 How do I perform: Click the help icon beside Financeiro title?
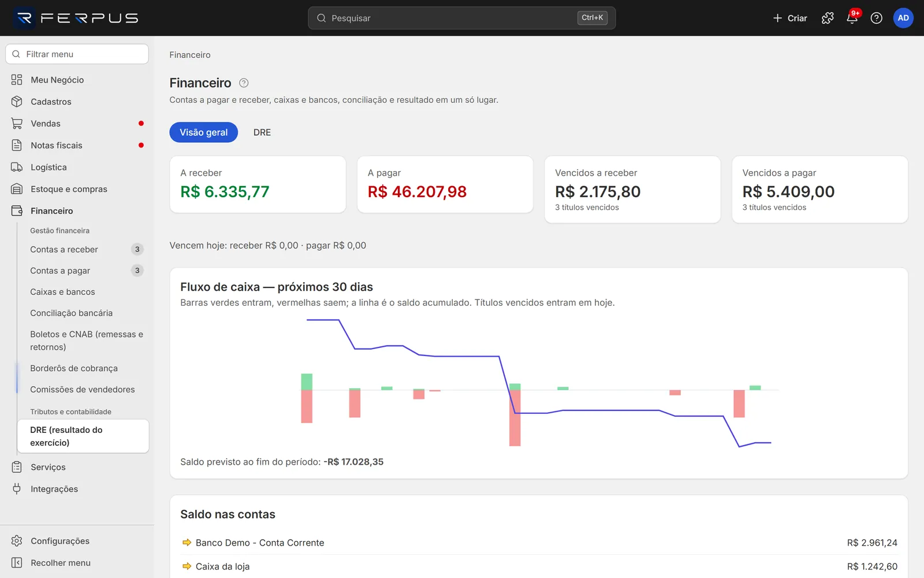(244, 83)
